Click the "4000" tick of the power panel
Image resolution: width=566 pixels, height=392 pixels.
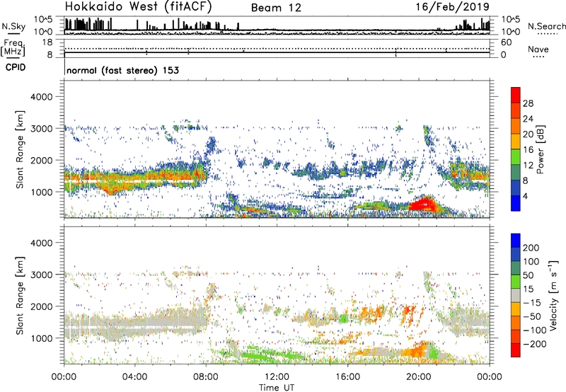(41, 97)
